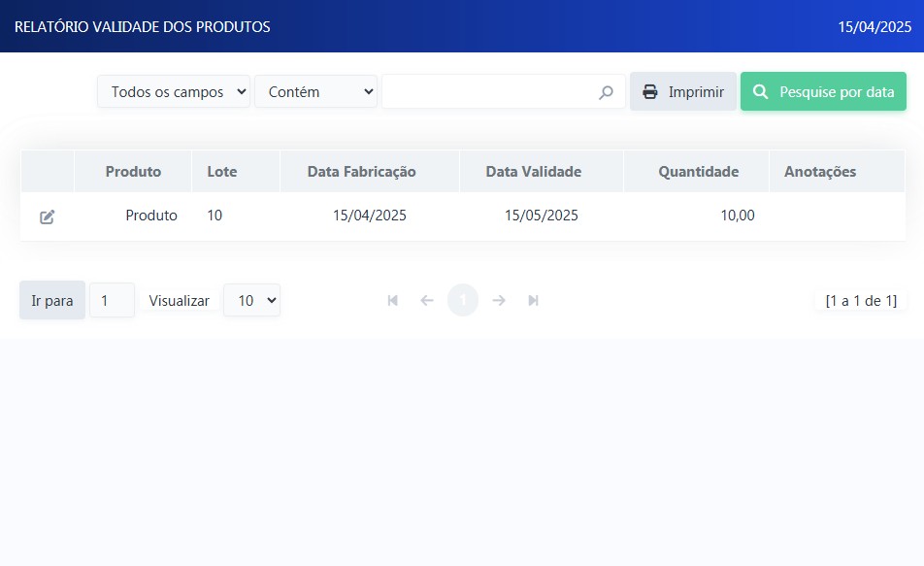Select page 1 in the pagination
The image size is (924, 566).
click(463, 300)
